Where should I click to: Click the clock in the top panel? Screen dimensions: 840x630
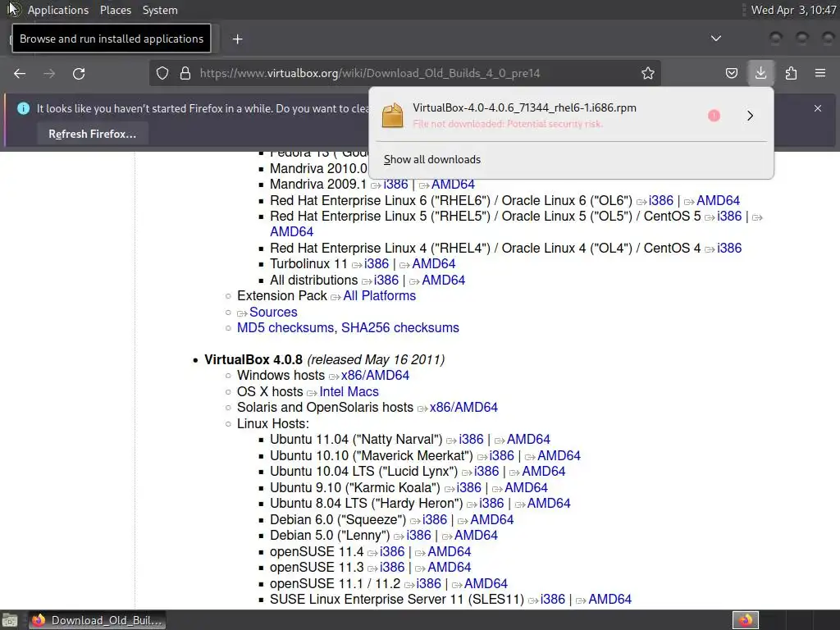coord(793,10)
